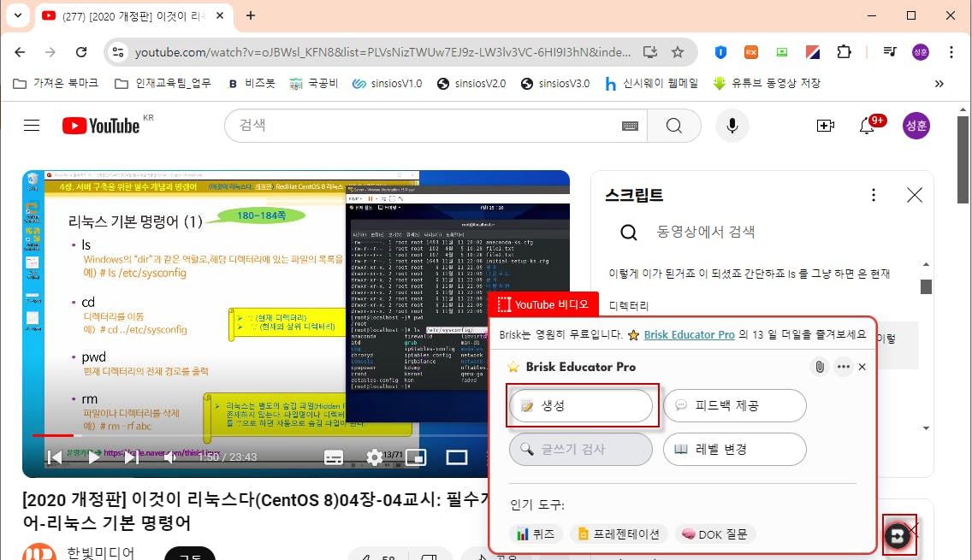This screenshot has height=560, width=972.
Task: Open the green monitor extension icon
Action: pyautogui.click(x=782, y=52)
